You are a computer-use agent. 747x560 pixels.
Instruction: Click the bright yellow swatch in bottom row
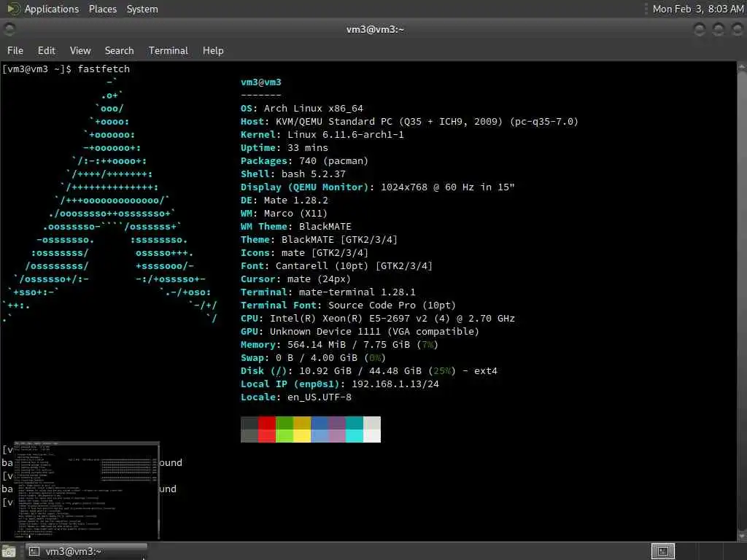pos(302,436)
